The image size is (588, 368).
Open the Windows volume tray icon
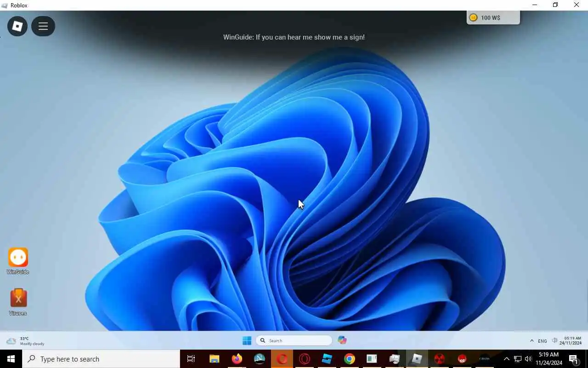point(528,359)
